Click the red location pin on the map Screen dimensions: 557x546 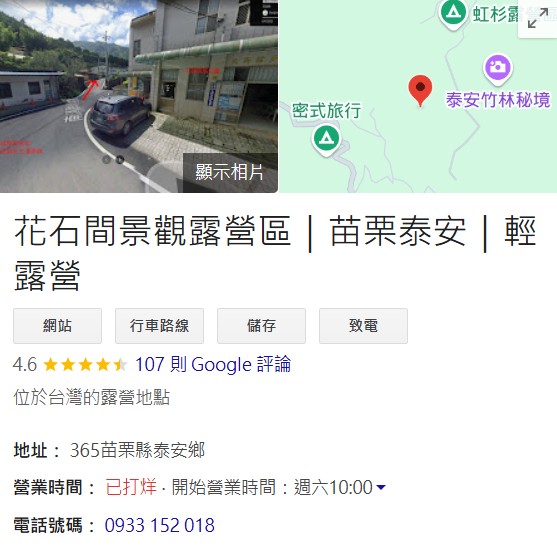(x=420, y=91)
